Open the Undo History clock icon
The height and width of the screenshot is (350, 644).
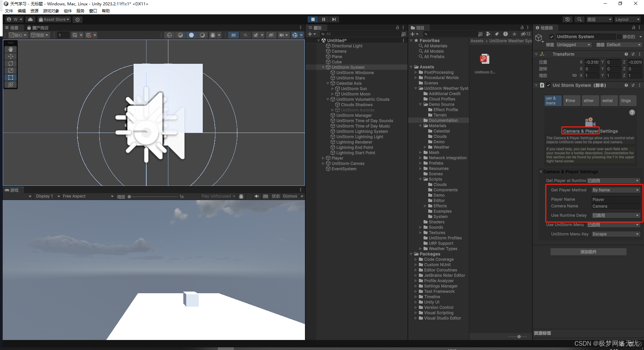tap(568, 19)
